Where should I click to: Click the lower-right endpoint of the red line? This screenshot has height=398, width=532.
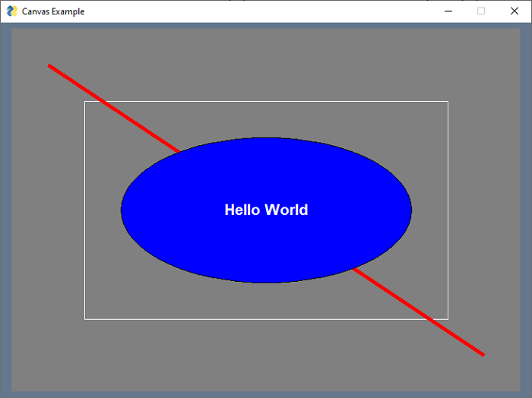pyautogui.click(x=483, y=354)
